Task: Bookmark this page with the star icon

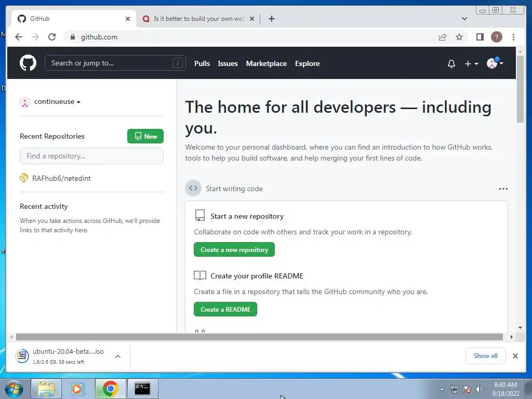Action: (459, 37)
